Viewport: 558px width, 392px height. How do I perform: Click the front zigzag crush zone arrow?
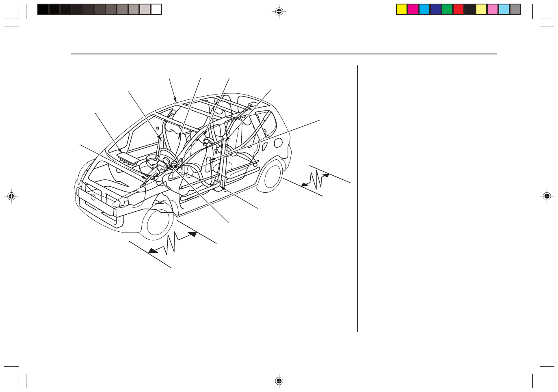pos(173,242)
